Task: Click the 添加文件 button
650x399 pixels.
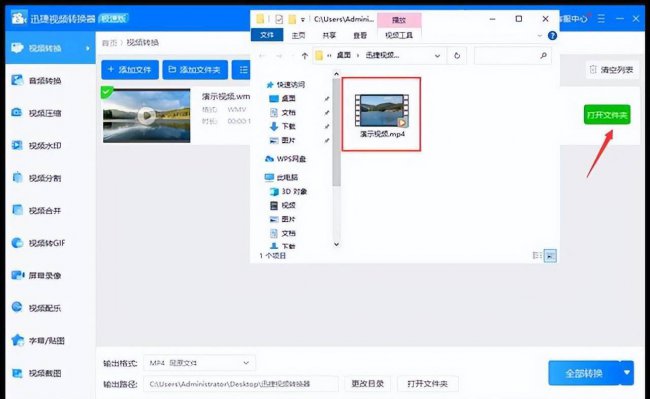Action: click(x=130, y=70)
